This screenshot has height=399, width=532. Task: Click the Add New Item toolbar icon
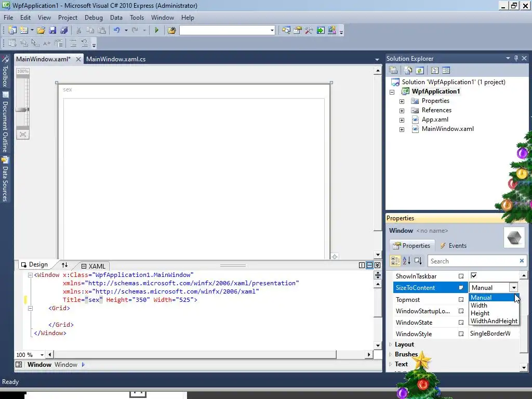[x=24, y=31]
